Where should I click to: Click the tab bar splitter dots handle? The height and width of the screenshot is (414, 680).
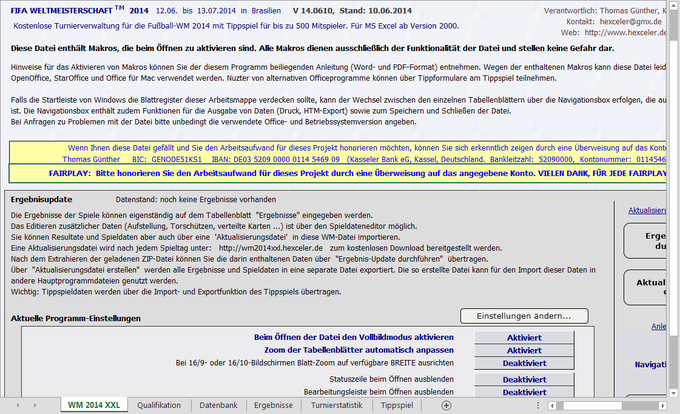point(538,405)
